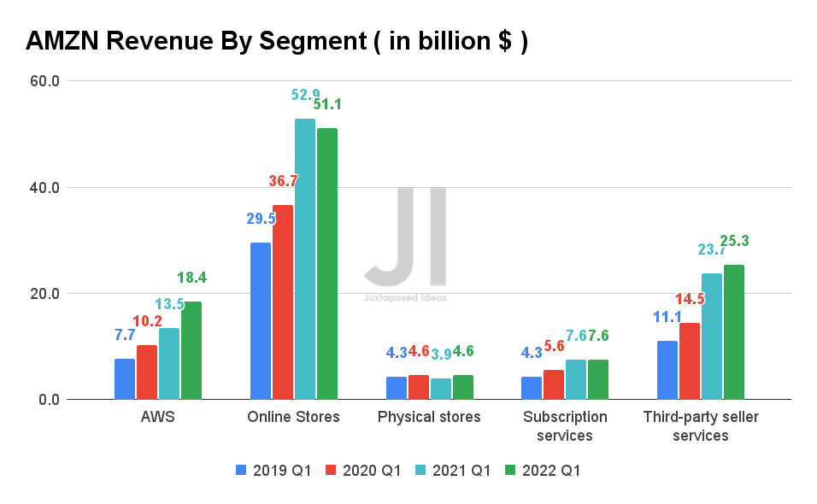
Task: Select the AWS axis category label
Action: click(x=157, y=417)
